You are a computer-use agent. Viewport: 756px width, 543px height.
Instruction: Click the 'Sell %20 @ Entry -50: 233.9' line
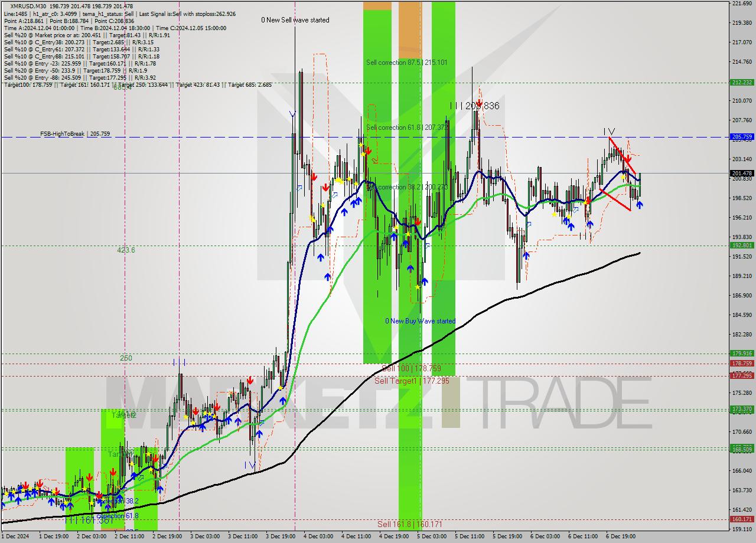[x=76, y=70]
